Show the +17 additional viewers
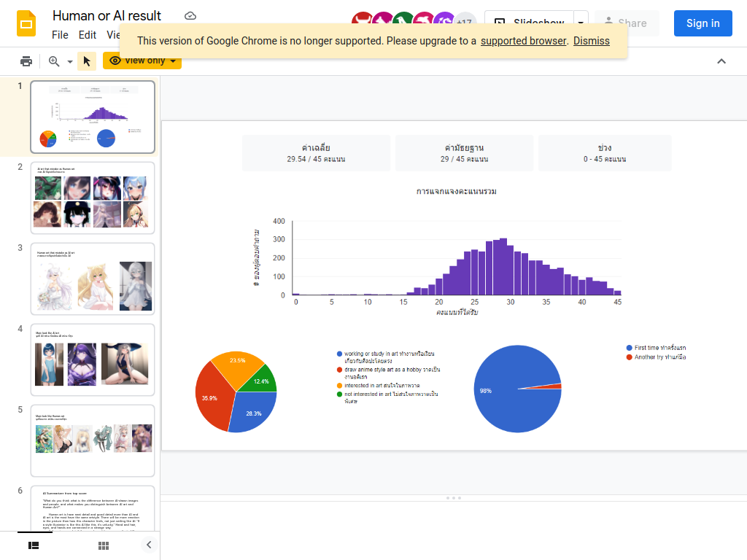Viewport: 747px width, 560px height. point(465,22)
